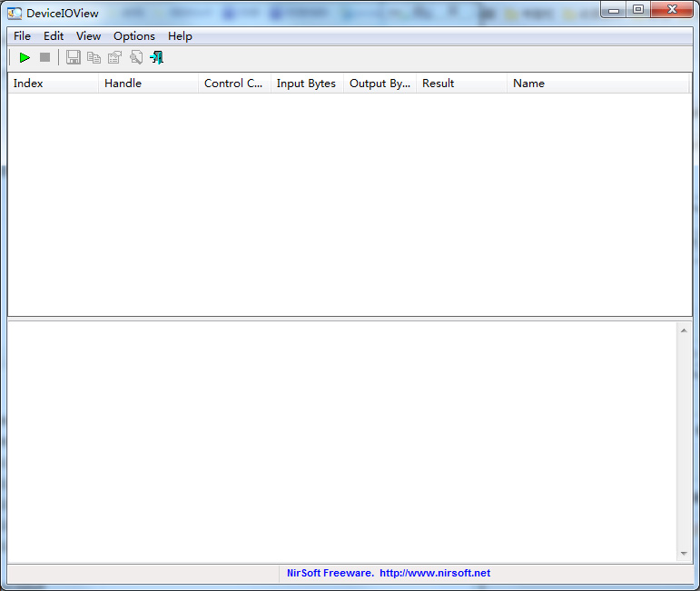Open the File menu
Viewport: 700px width, 591px height.
(x=23, y=36)
